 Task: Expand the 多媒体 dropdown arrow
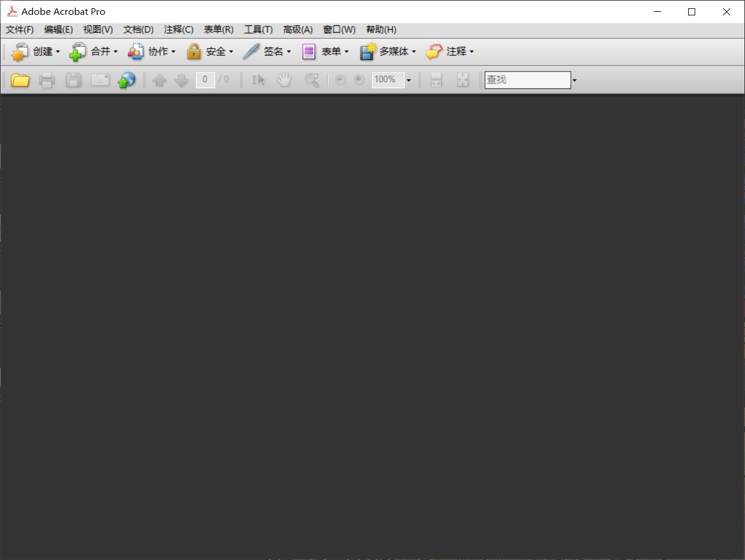point(414,52)
